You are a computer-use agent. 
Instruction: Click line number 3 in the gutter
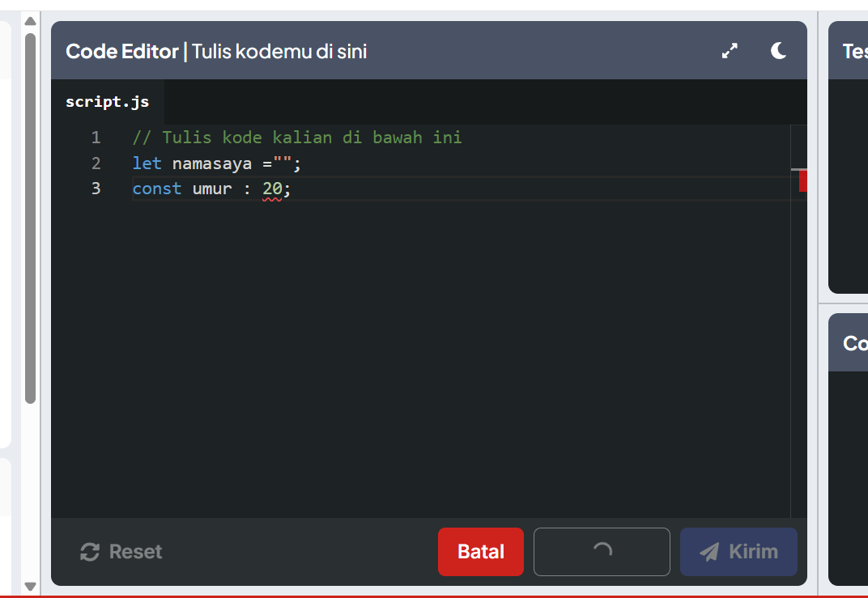(96, 189)
